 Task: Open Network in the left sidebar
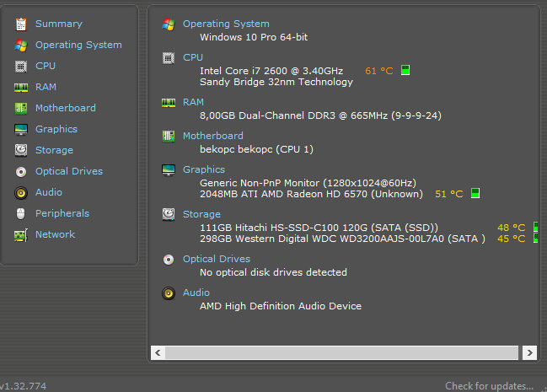click(x=55, y=234)
